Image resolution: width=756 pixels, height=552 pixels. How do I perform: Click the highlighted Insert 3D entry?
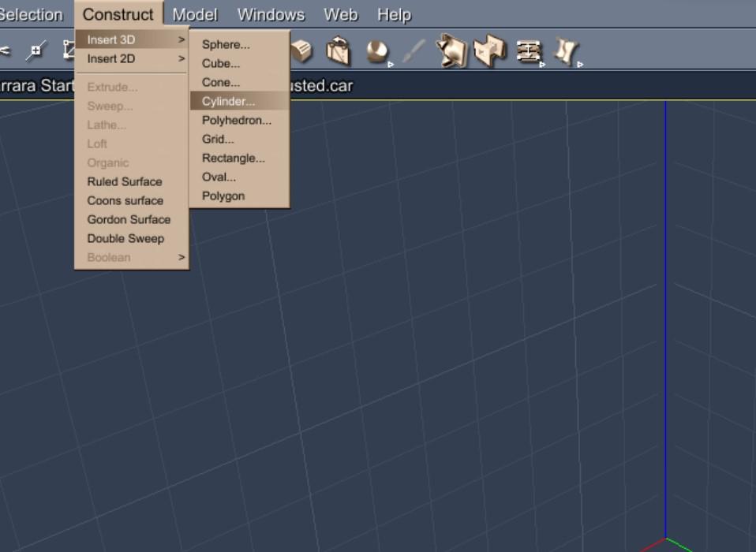point(131,39)
